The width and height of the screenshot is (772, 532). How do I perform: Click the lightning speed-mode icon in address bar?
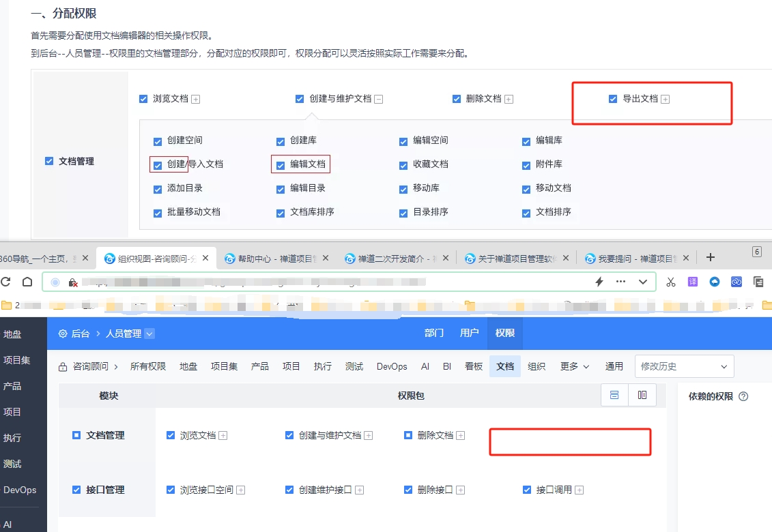tap(599, 282)
